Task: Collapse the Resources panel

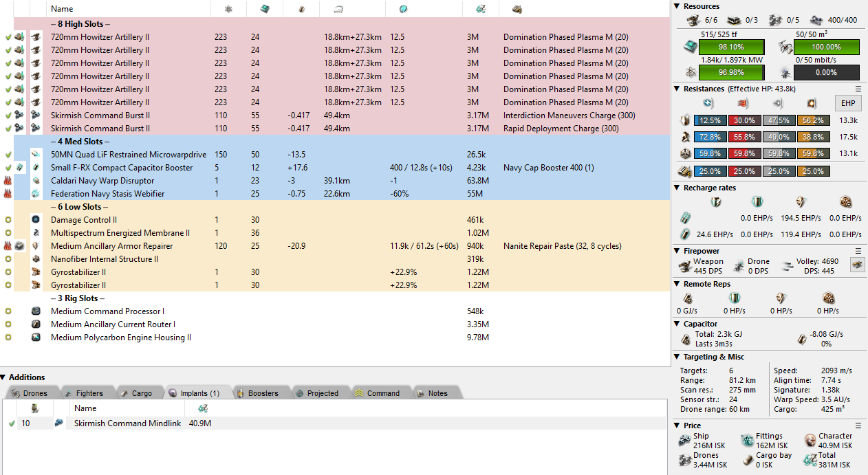Action: click(x=677, y=6)
